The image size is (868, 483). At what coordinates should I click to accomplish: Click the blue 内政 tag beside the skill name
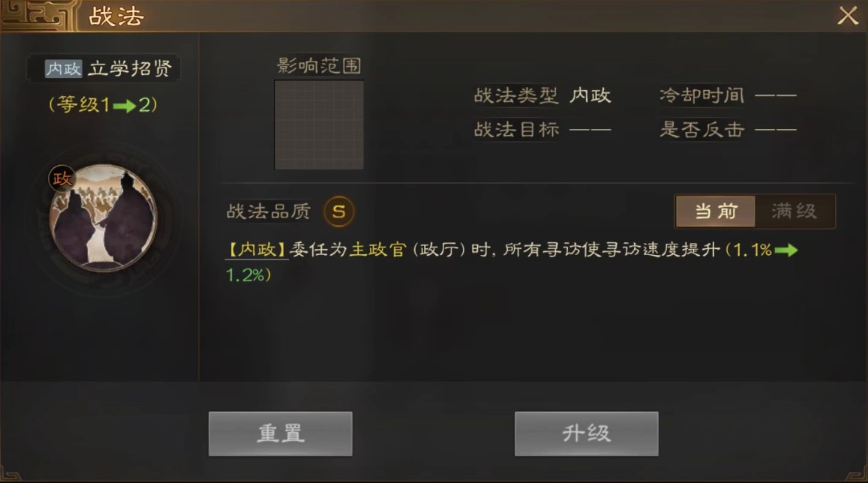(63, 68)
